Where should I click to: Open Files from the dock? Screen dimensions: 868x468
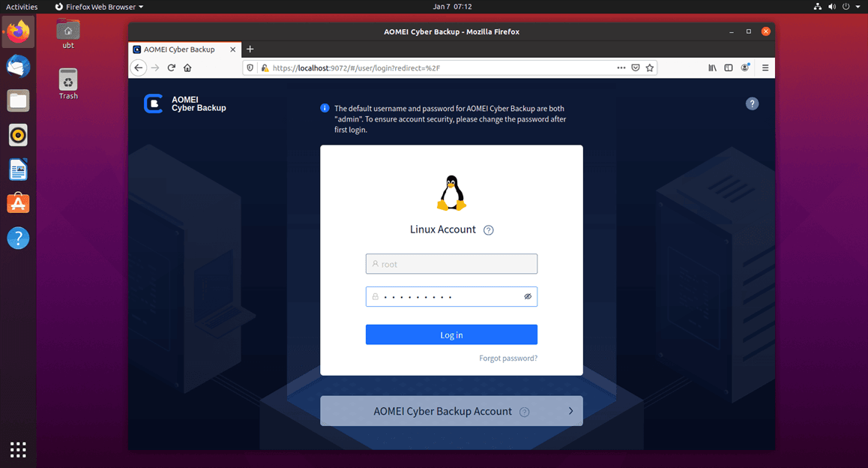(18, 100)
